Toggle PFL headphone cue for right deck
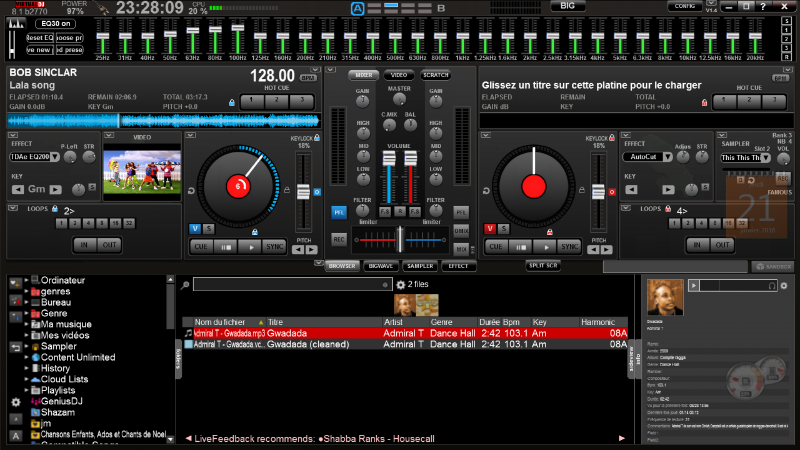Screen dimensions: 800x450 [461, 212]
